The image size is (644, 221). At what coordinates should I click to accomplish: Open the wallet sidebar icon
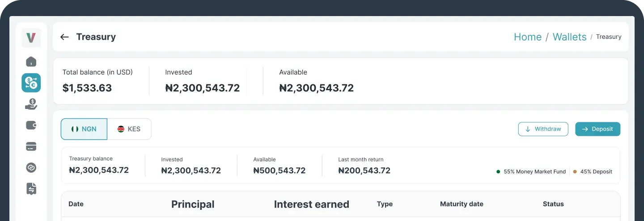(31, 125)
